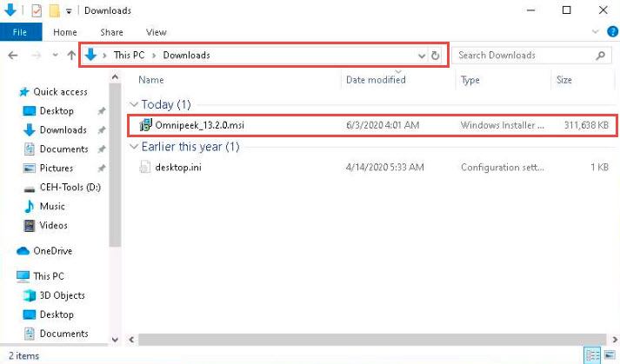This screenshot has height=364, width=620.
Task: Open Documents under This PC
Action: pyautogui.click(x=63, y=334)
